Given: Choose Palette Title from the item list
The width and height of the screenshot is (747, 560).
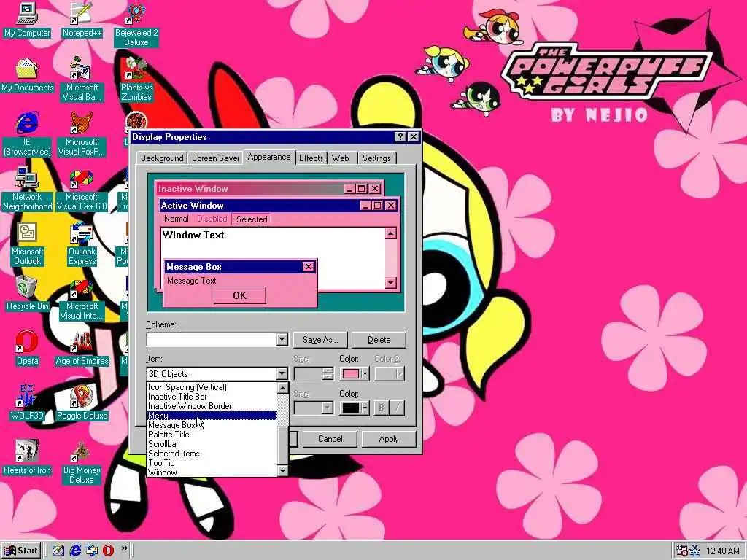Looking at the screenshot, I should tap(212, 435).
